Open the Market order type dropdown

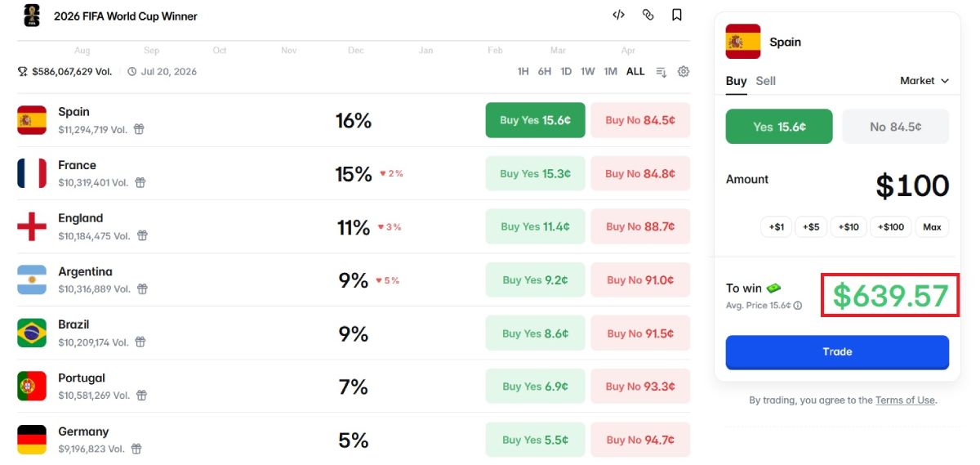click(924, 81)
